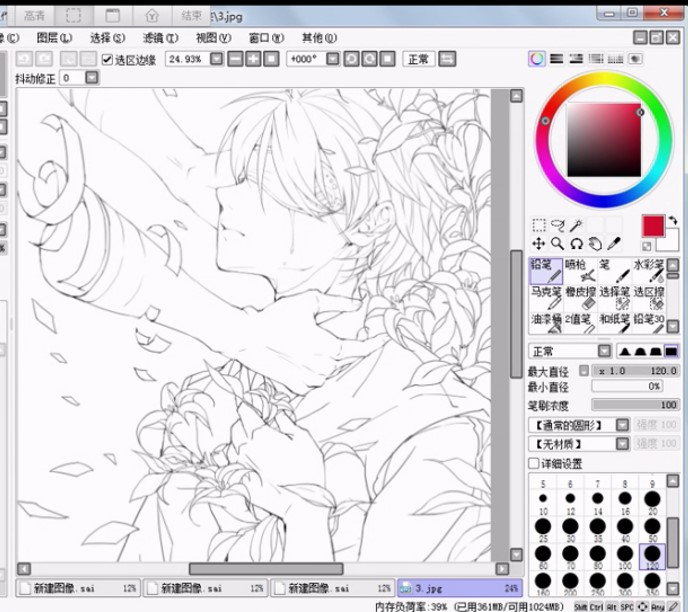
Task: Open the 【无材质】 texture dropdown
Action: (622, 444)
